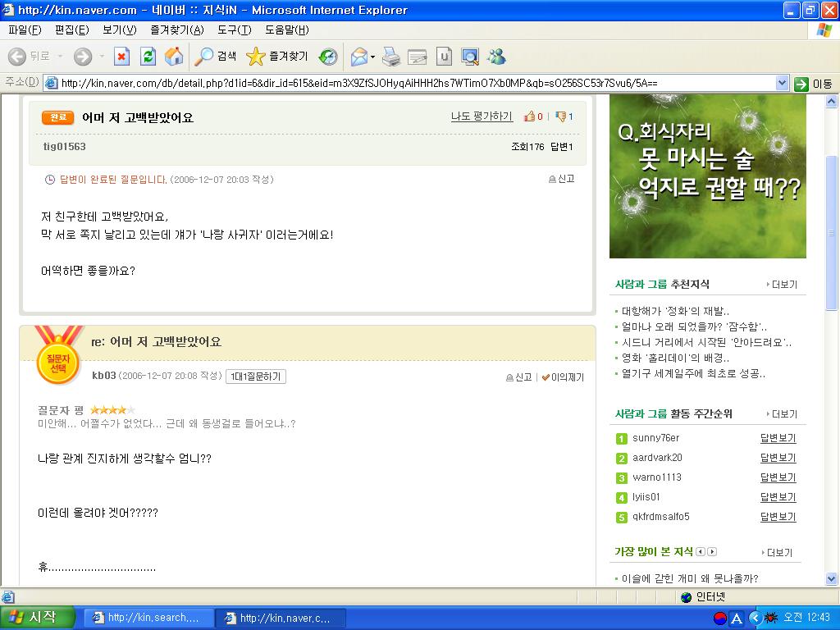840x630 pixels.
Task: Open link 열기구 세계일주에 최초로 성공..
Action: [693, 373]
